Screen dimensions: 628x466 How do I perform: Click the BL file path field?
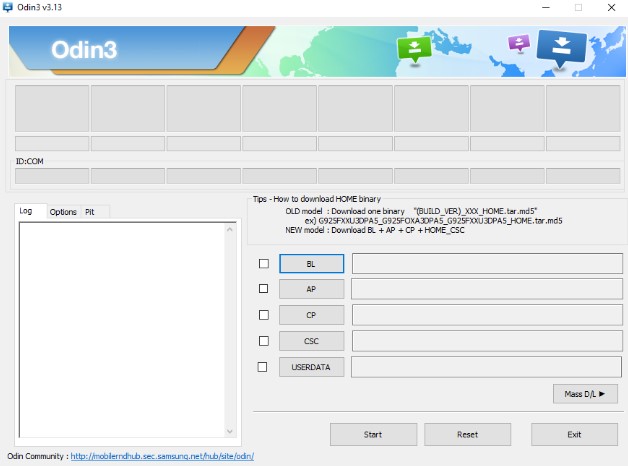click(x=485, y=264)
